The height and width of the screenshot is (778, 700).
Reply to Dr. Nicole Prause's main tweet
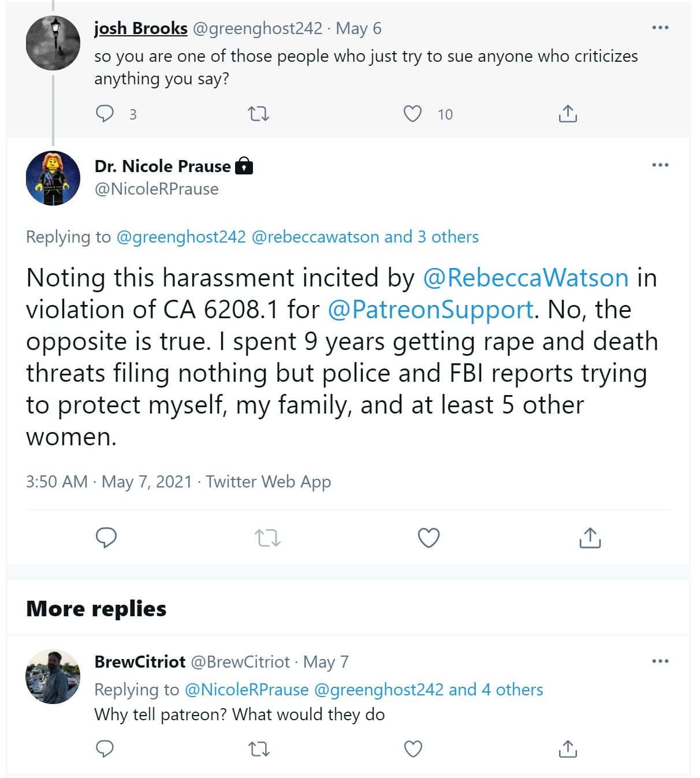click(x=106, y=538)
